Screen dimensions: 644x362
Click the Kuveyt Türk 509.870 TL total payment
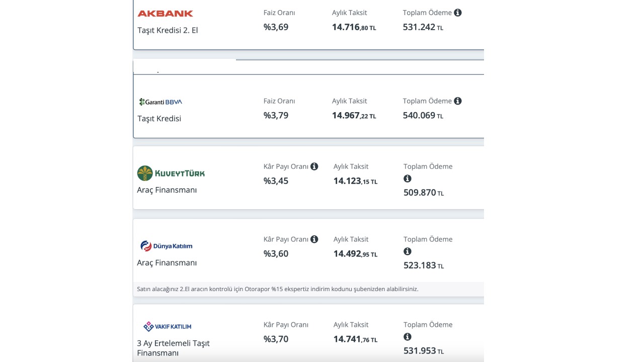click(x=424, y=193)
